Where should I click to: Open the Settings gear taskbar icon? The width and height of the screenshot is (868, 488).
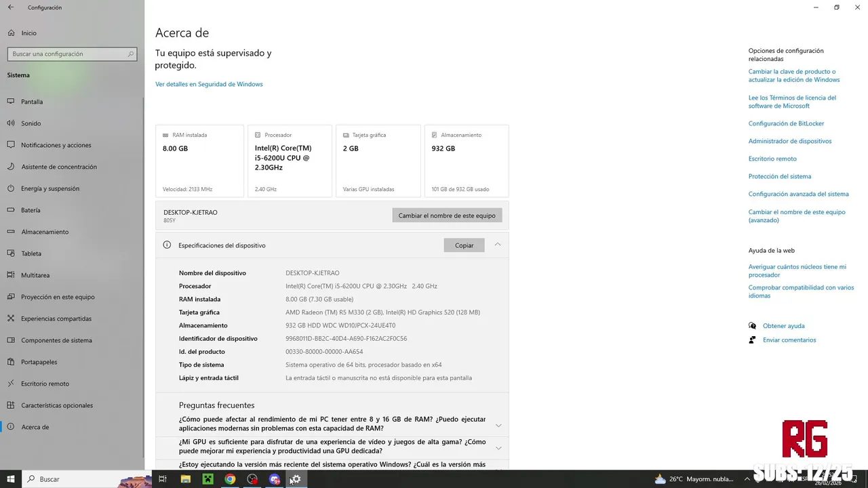(296, 479)
